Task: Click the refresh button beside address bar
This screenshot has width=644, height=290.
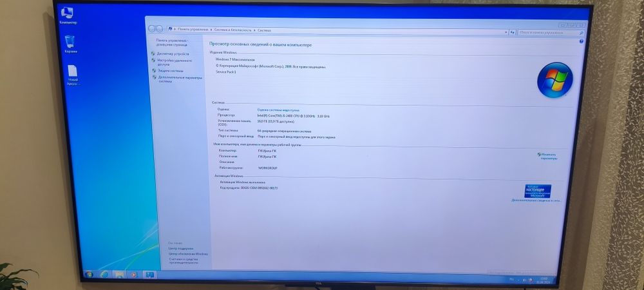Action: pos(512,32)
